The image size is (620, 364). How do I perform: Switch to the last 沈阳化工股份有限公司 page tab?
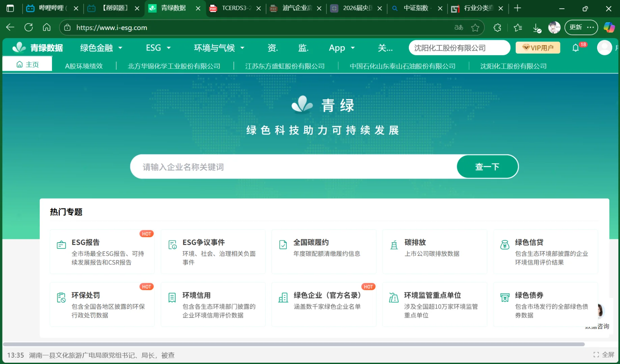click(x=513, y=66)
